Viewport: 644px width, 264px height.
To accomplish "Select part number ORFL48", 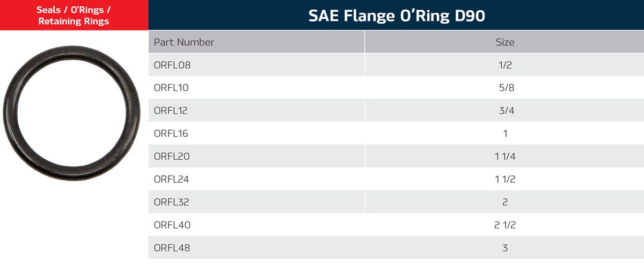I will 172,248.
